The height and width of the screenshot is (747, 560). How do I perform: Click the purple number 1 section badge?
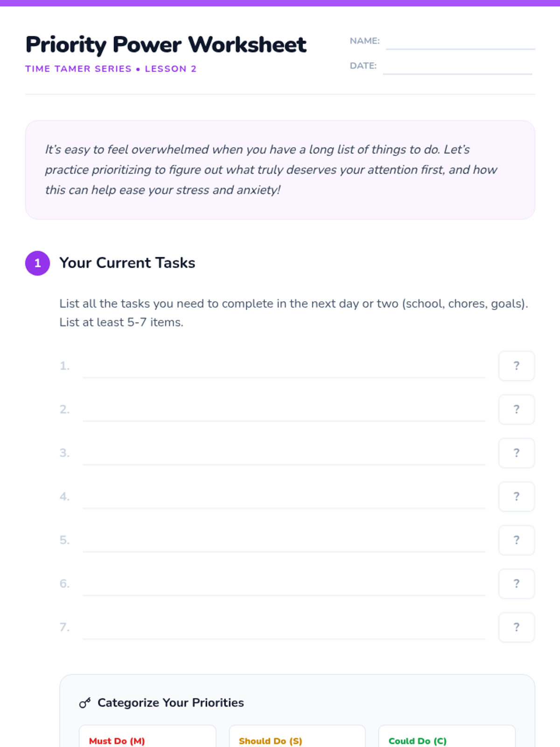(37, 263)
